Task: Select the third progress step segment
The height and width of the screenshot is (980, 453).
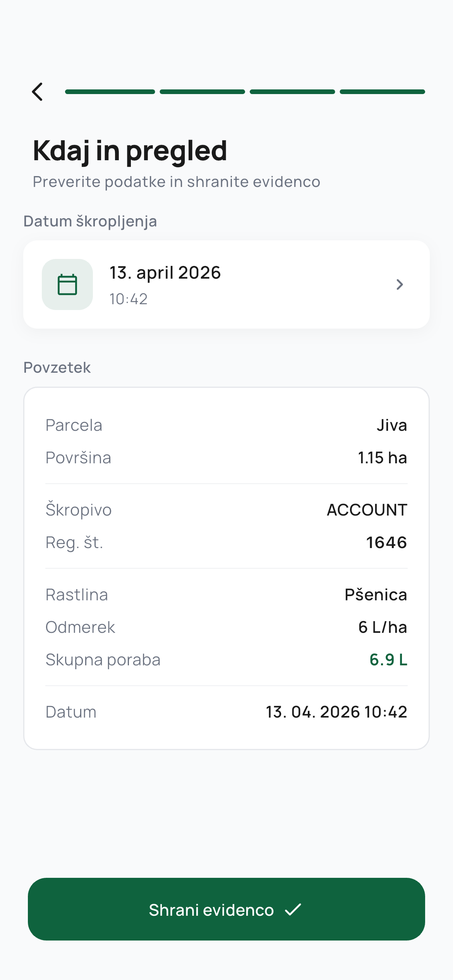Action: click(292, 92)
